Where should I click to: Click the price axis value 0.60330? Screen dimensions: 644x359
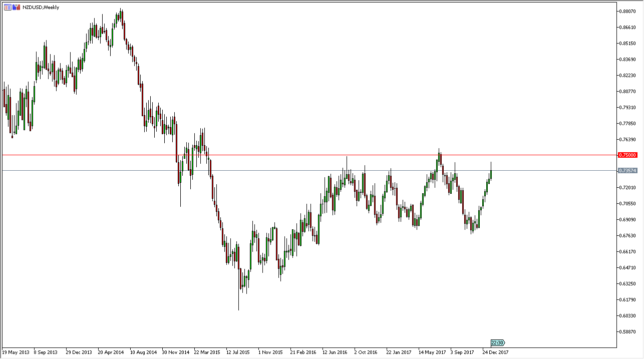[x=626, y=315]
